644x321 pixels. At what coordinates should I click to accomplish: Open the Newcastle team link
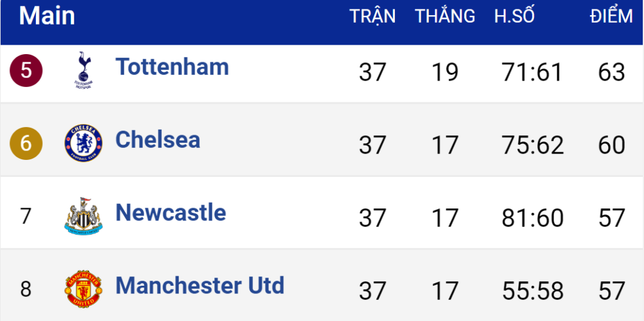170,213
